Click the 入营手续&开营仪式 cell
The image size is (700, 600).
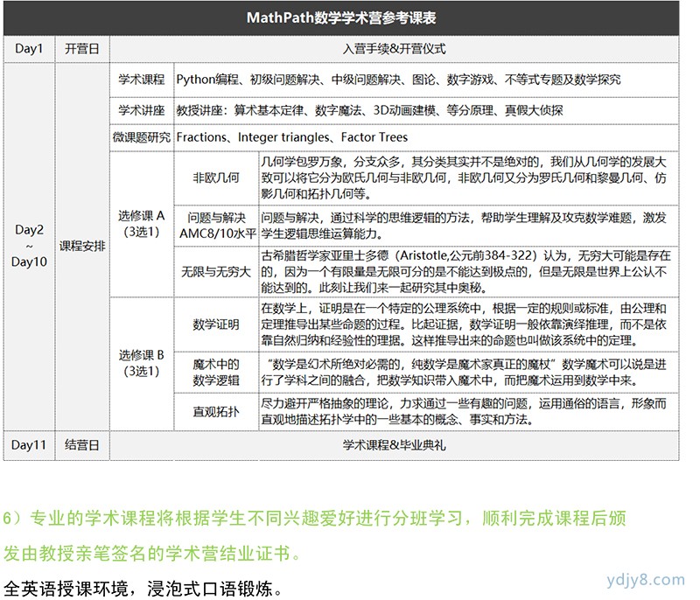pos(395,49)
